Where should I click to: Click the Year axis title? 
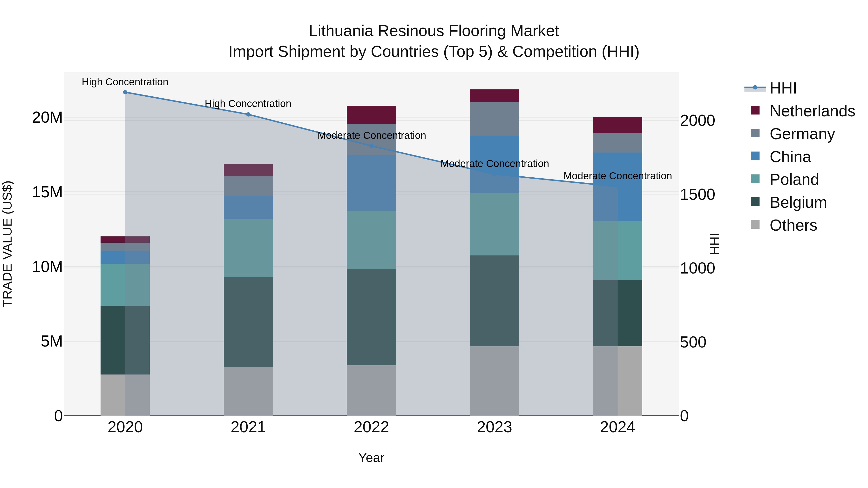pyautogui.click(x=371, y=458)
